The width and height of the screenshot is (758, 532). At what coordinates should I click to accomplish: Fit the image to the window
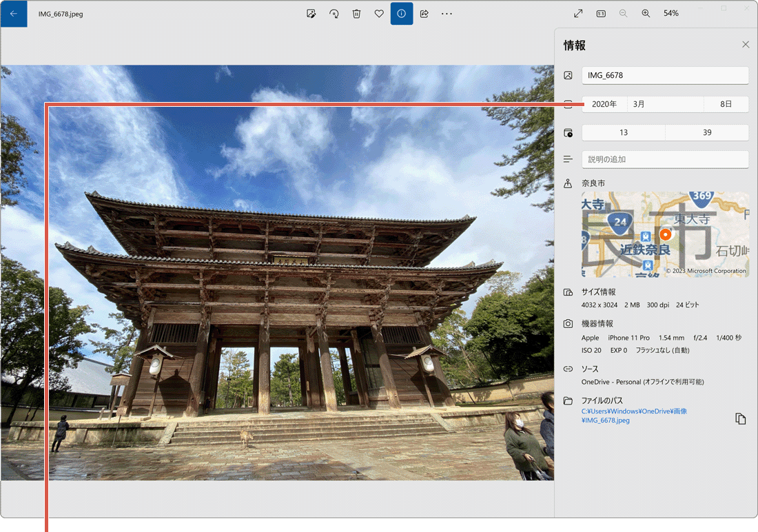point(577,12)
